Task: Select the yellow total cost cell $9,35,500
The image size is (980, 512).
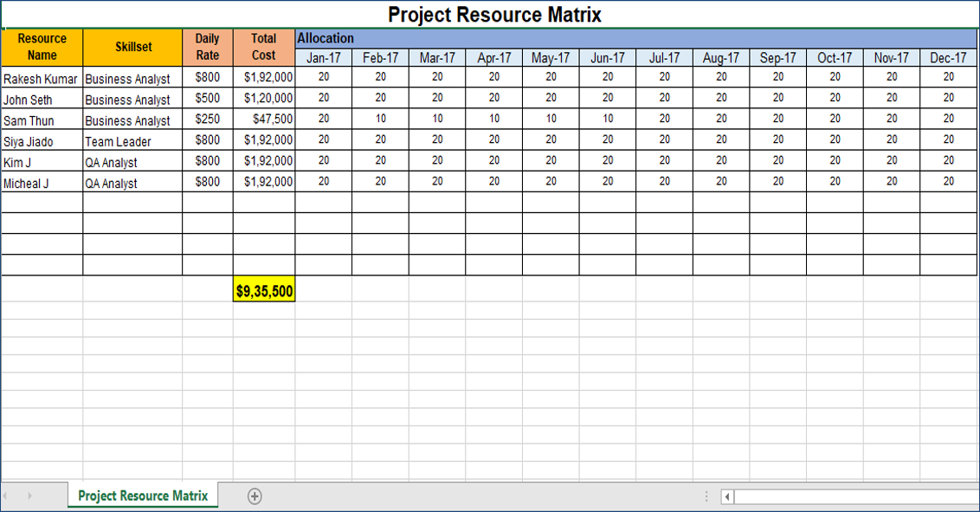Action: [x=264, y=290]
